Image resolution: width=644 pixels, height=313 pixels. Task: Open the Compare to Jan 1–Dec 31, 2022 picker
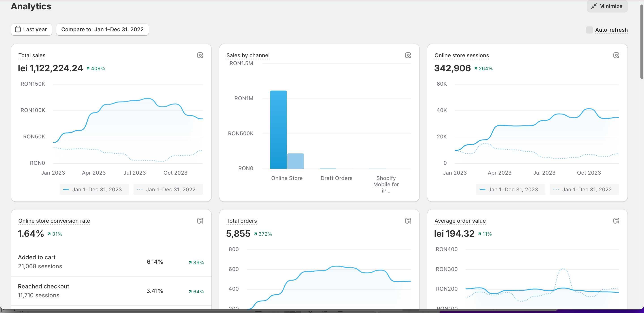point(102,30)
